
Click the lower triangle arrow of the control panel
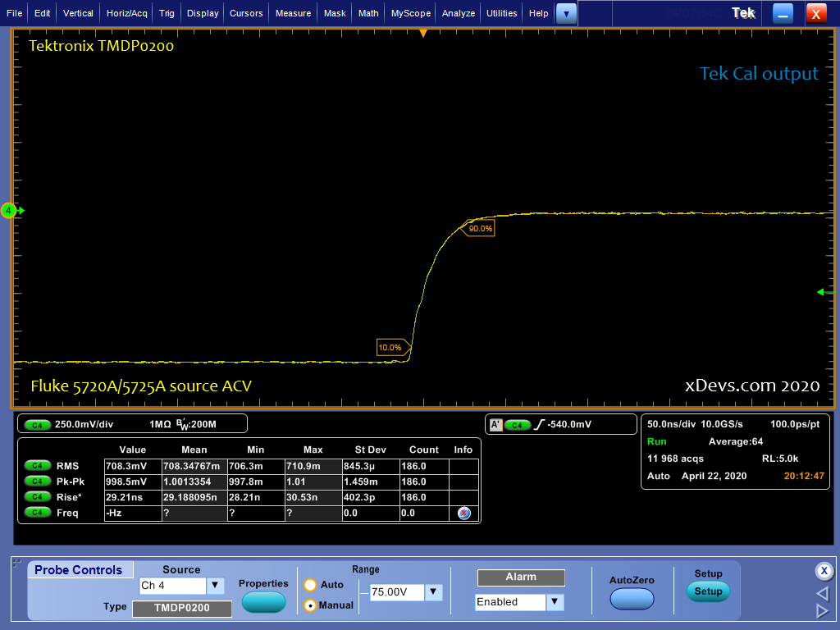(x=822, y=610)
